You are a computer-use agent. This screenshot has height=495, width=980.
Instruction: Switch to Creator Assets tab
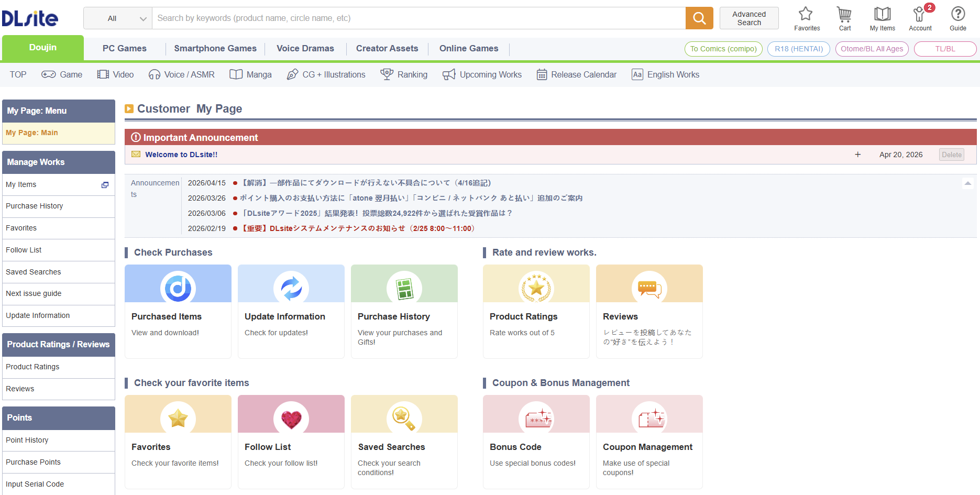tap(387, 48)
